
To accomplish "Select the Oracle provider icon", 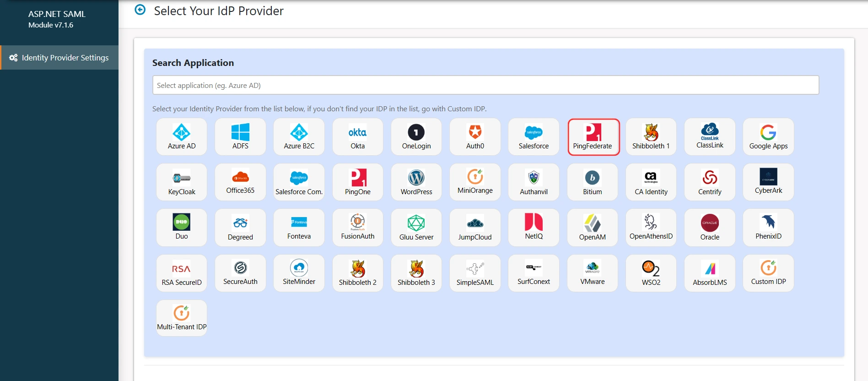I will [x=710, y=228].
